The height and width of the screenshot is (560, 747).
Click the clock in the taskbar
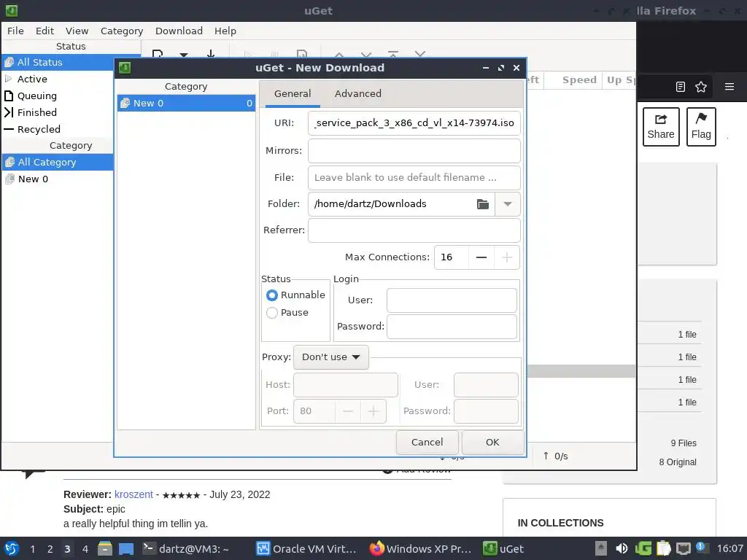(x=729, y=548)
